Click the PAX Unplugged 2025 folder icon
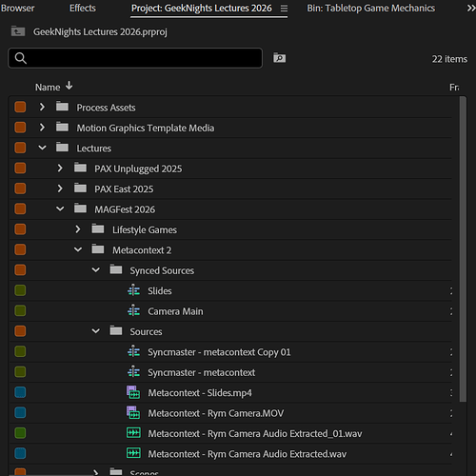This screenshot has height=476, width=476. click(x=80, y=168)
